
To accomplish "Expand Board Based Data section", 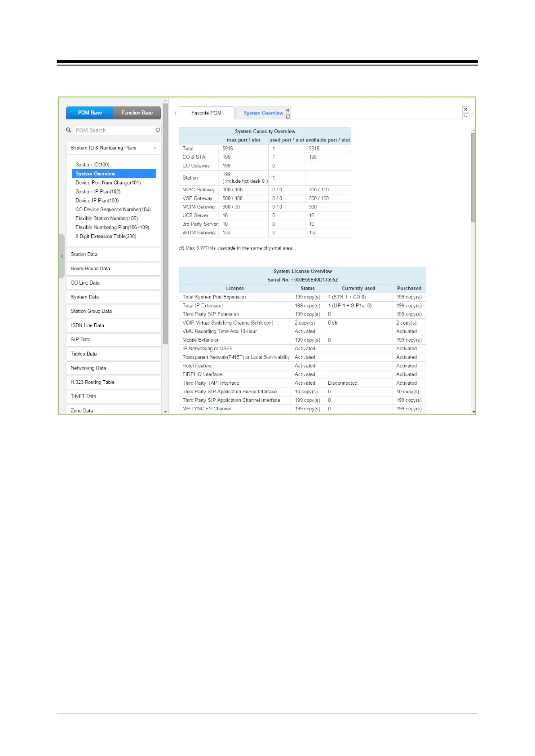I will click(114, 268).
